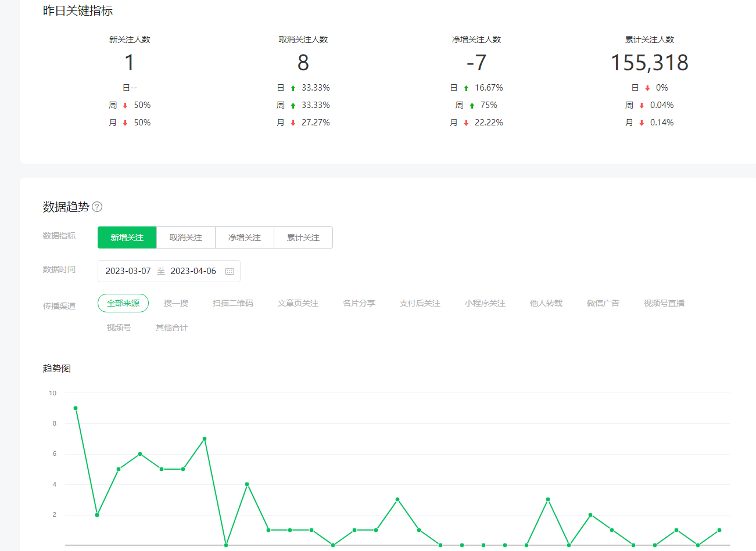Select the 全部来源 channel filter
This screenshot has height=551, width=756.
[123, 303]
